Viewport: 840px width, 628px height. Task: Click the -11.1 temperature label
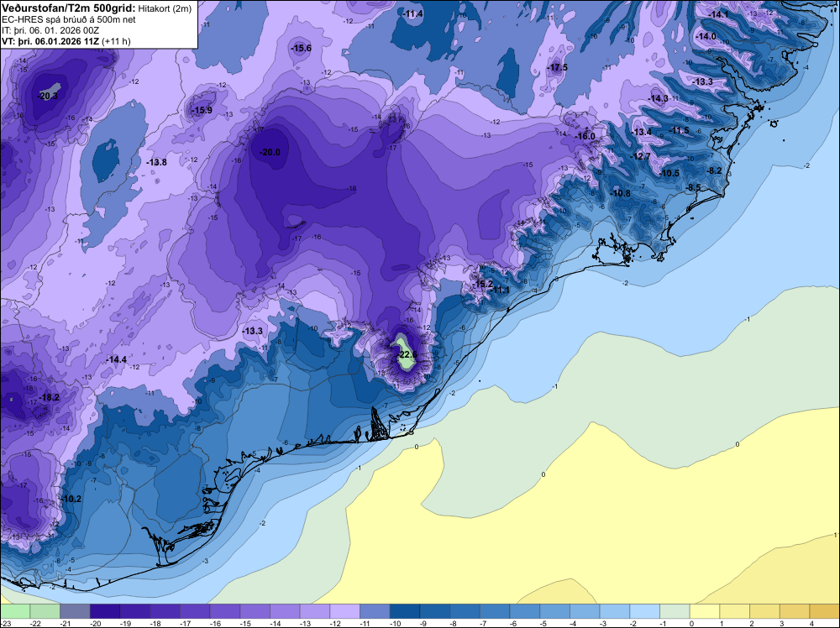point(501,290)
